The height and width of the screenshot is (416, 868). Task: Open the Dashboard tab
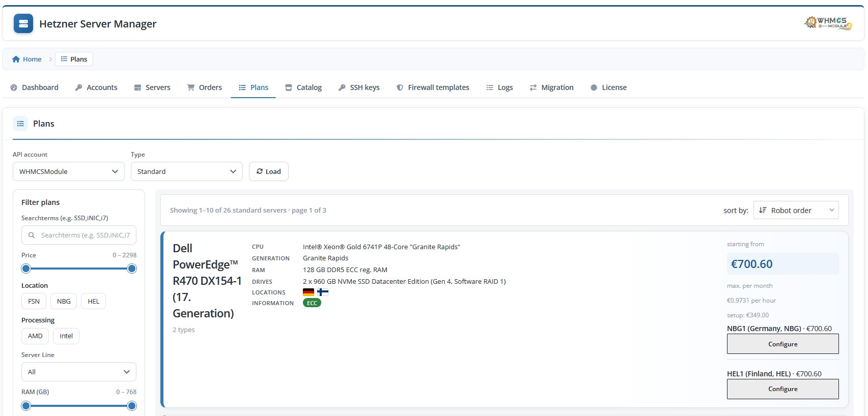35,87
